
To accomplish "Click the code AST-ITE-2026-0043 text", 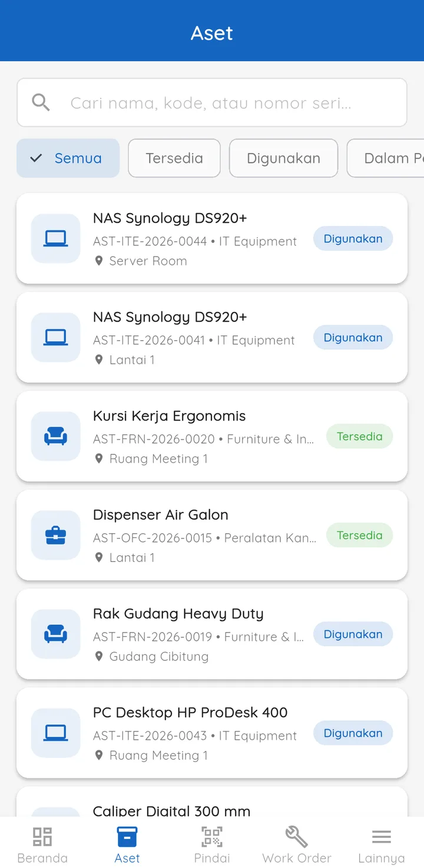I will tap(150, 736).
